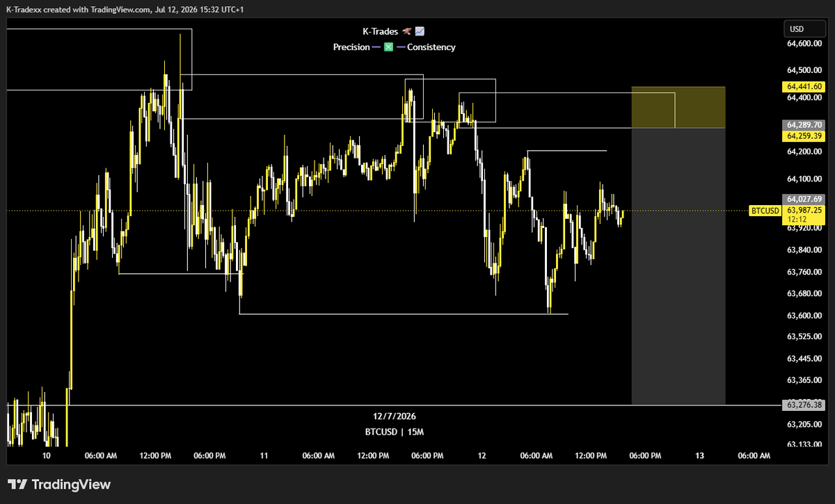Click the 64,100.00 price axis tick

click(x=804, y=179)
